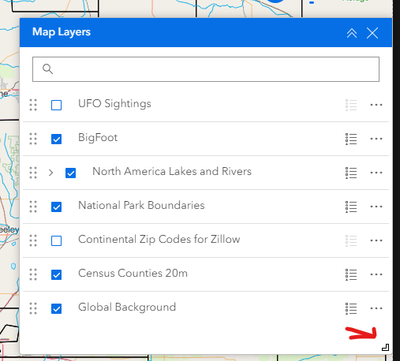Show legend for National Park Boundaries
This screenshot has width=400, height=361.
(x=351, y=207)
